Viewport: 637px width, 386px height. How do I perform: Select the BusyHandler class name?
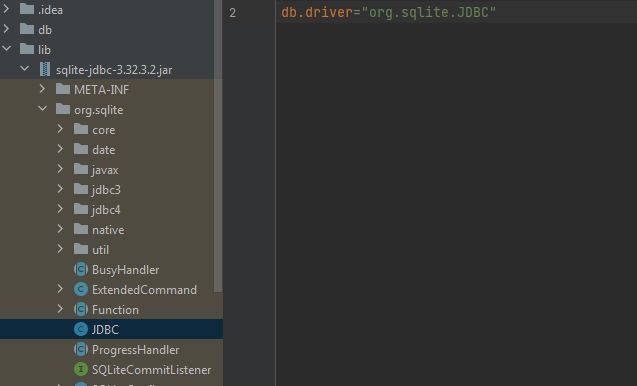[126, 270]
